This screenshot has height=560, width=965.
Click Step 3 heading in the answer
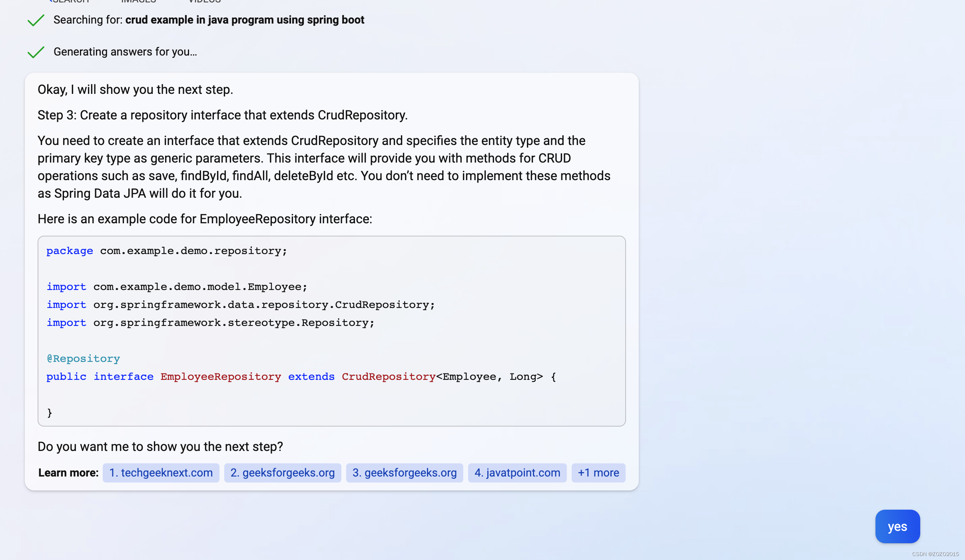coord(223,115)
